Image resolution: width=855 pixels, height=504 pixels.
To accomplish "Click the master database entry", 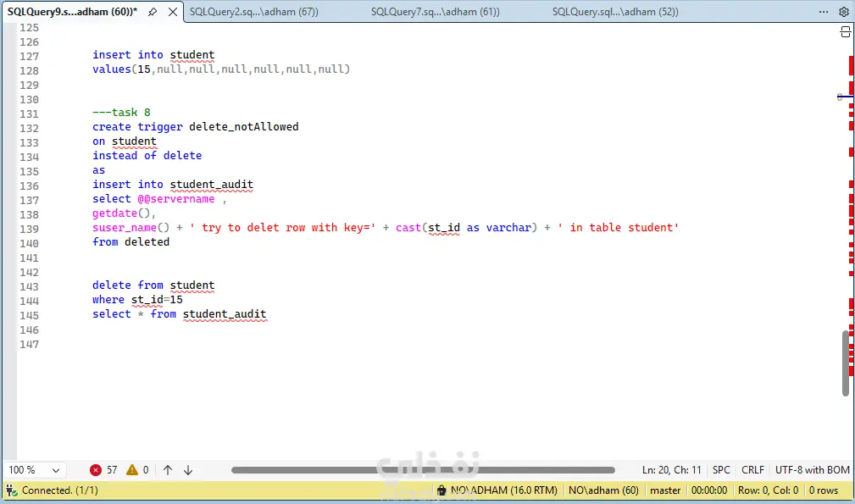I will coord(665,490).
